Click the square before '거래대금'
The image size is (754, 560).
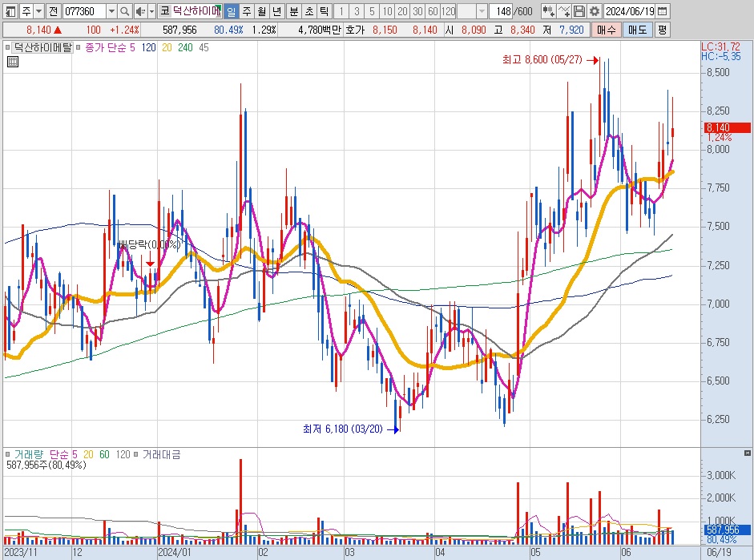coord(135,454)
